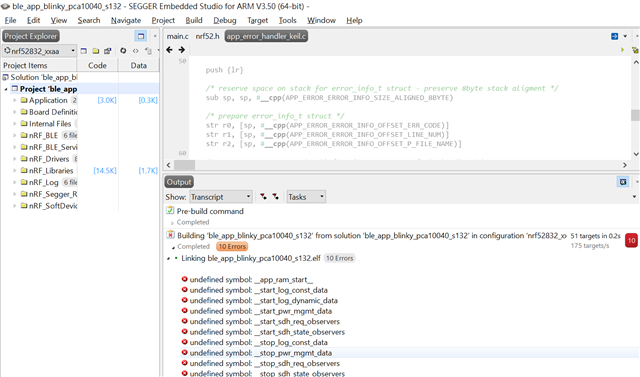This screenshot has height=377, width=640.
Task: Switch to the main.c editor tab
Action: [178, 36]
